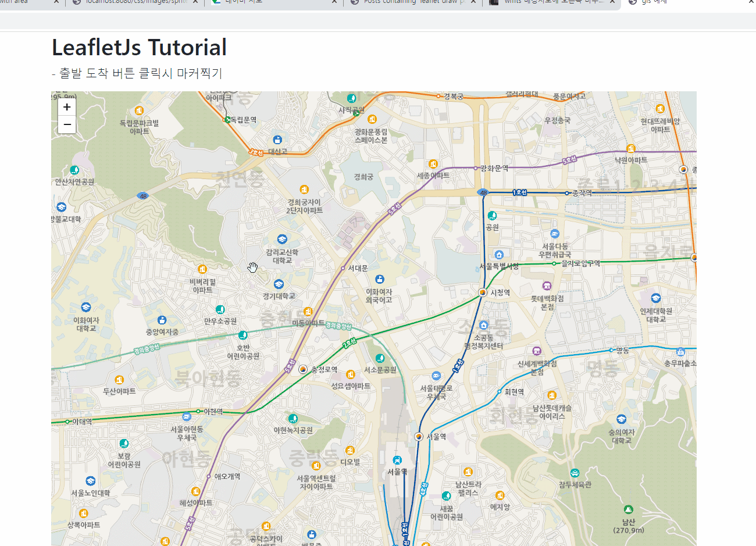This screenshot has width=756, height=546.
Task: Zoom in with the map plus button
Action: (x=67, y=107)
